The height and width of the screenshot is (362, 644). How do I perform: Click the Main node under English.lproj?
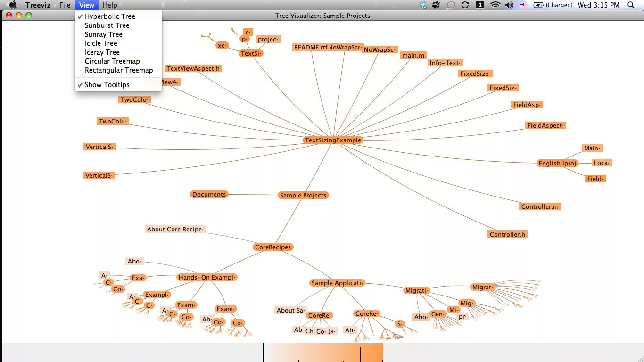tap(592, 148)
